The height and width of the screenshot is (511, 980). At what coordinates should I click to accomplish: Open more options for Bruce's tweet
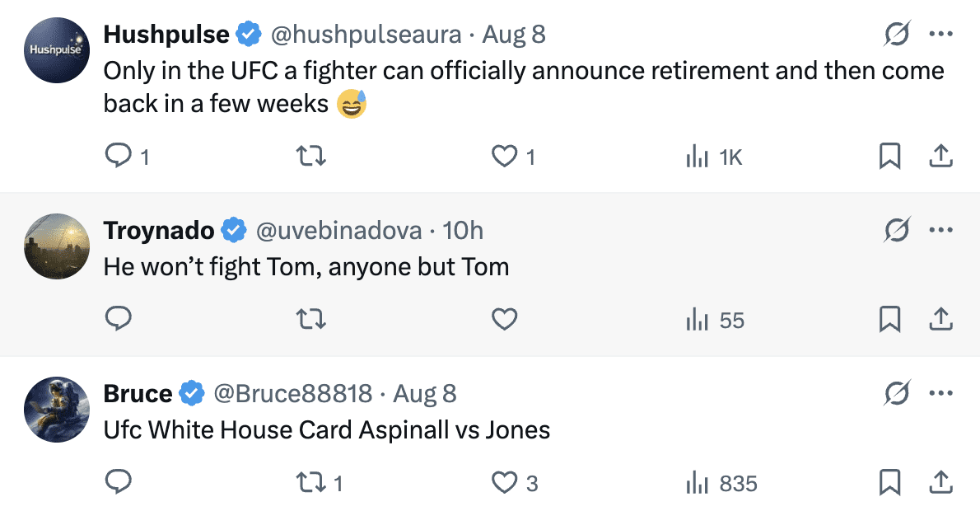[x=940, y=393]
